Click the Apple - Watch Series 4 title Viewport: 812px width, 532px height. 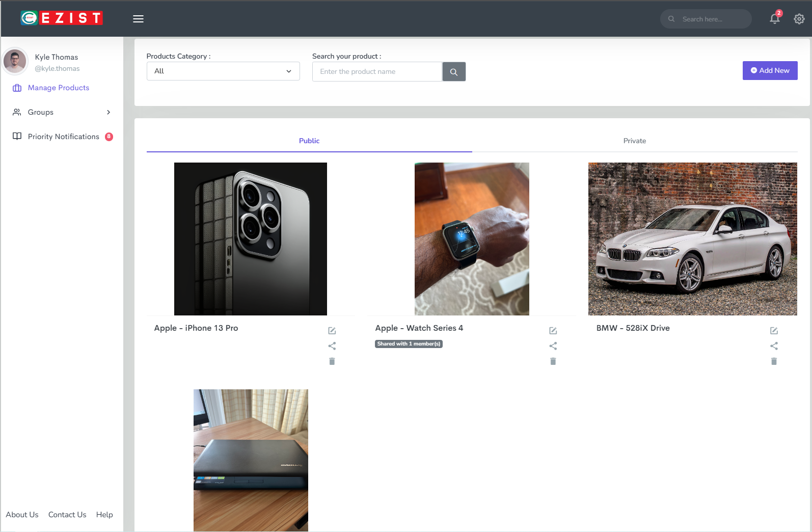tap(419, 328)
